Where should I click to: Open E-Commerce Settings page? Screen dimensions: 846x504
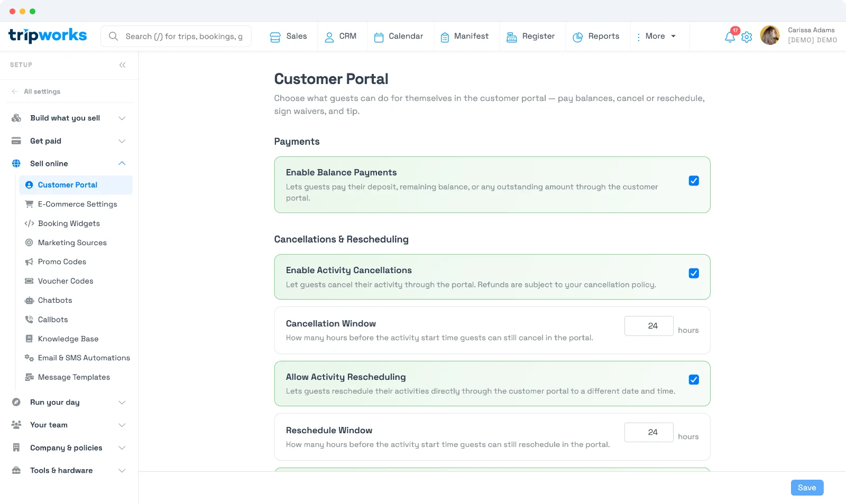pyautogui.click(x=78, y=204)
